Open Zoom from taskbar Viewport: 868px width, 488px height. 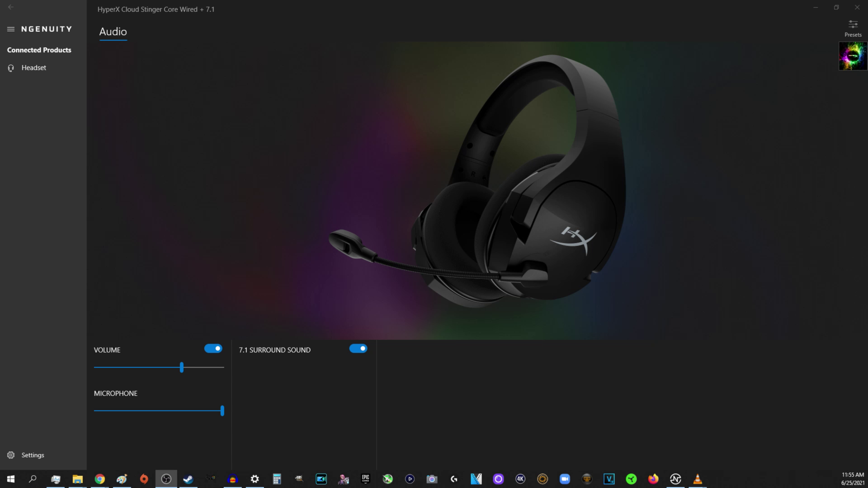point(565,479)
